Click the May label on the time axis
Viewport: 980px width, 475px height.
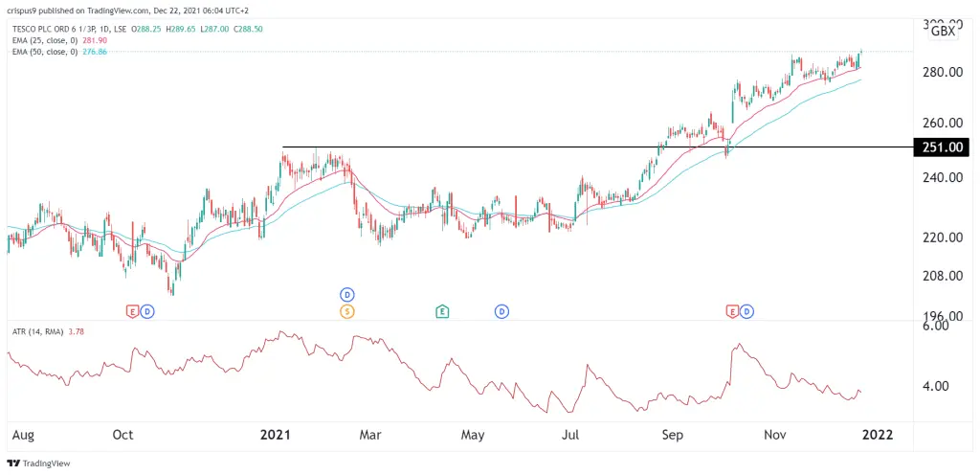click(473, 435)
